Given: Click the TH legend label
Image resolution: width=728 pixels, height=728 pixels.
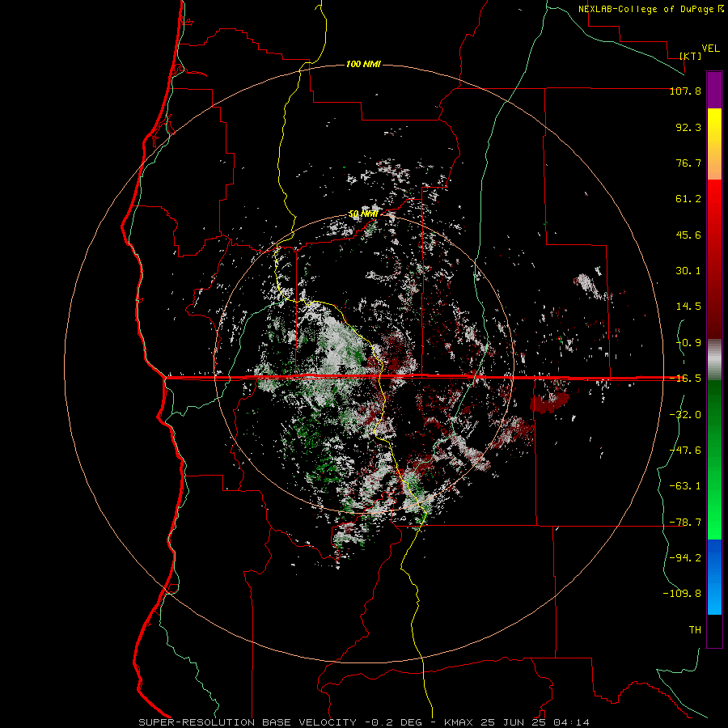Looking at the screenshot, I should (x=695, y=629).
